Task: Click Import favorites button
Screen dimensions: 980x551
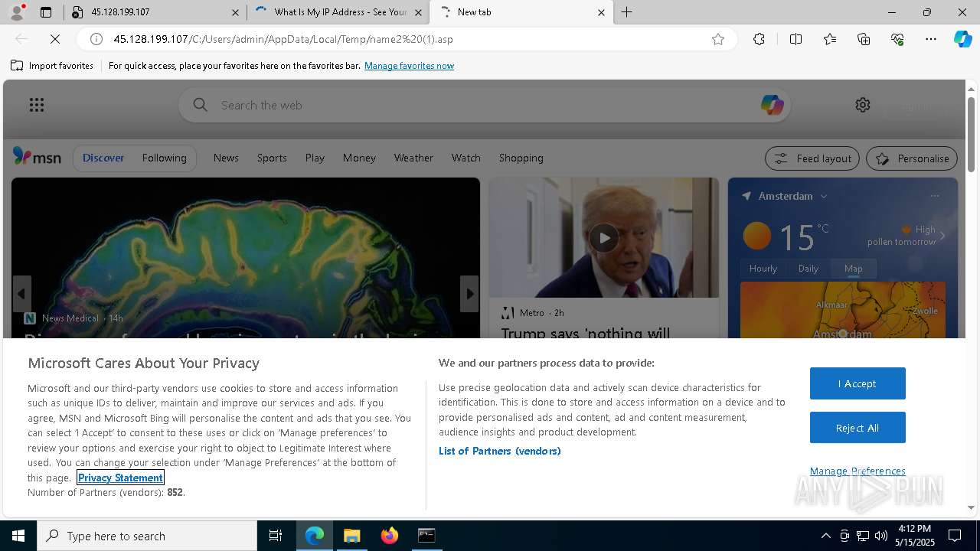Action: 52,66
